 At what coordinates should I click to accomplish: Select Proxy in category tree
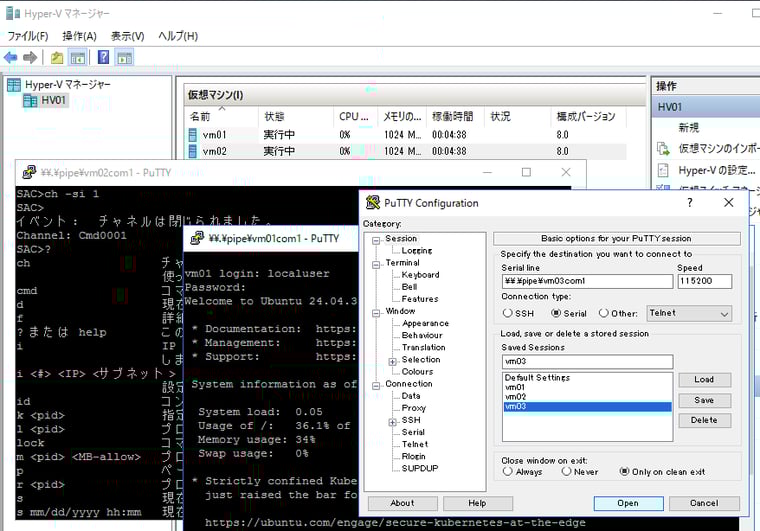413,408
